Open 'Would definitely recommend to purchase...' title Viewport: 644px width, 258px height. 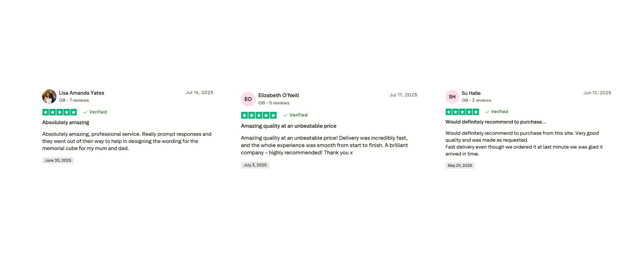[496, 122]
